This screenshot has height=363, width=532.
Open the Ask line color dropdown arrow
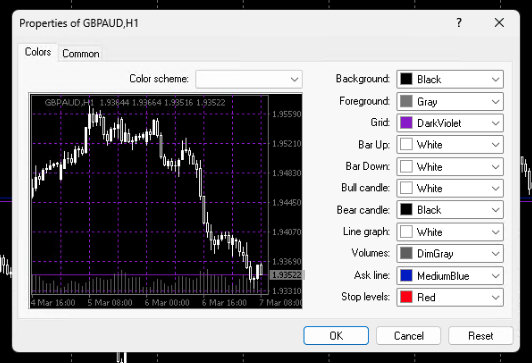click(x=495, y=276)
